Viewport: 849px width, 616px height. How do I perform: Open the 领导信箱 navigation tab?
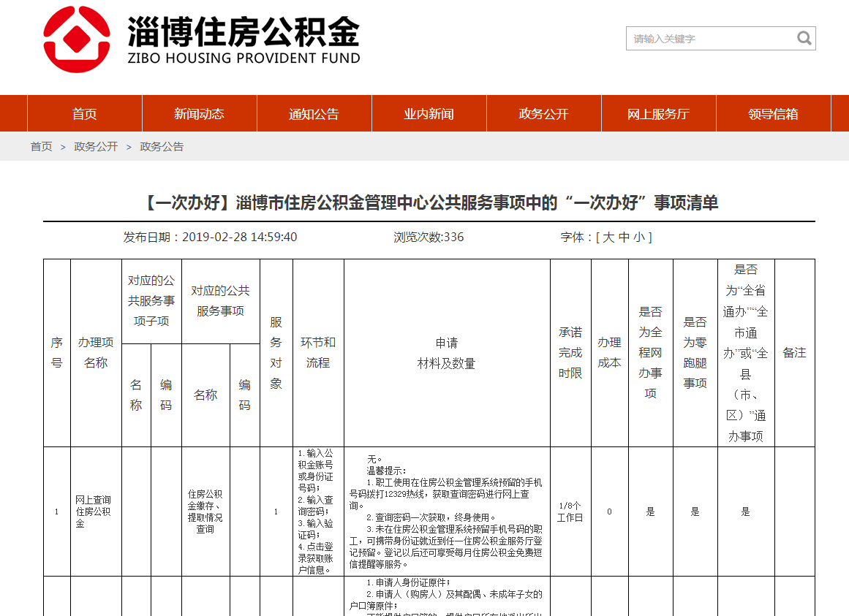(x=773, y=113)
